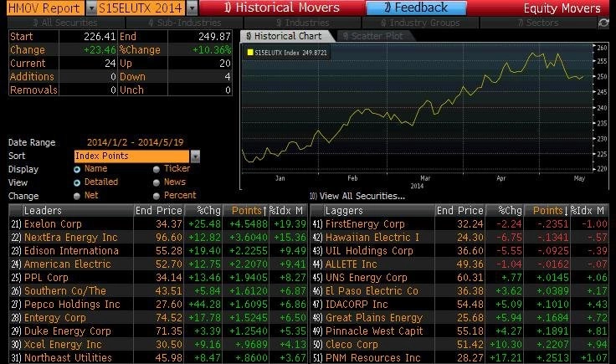Viewport: 616px width, 364px height.
Task: Click the Feedback button
Action: pyautogui.click(x=416, y=8)
